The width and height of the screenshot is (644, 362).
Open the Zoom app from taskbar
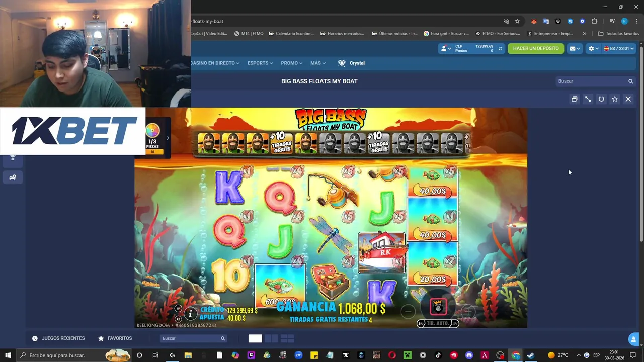pos(298,355)
